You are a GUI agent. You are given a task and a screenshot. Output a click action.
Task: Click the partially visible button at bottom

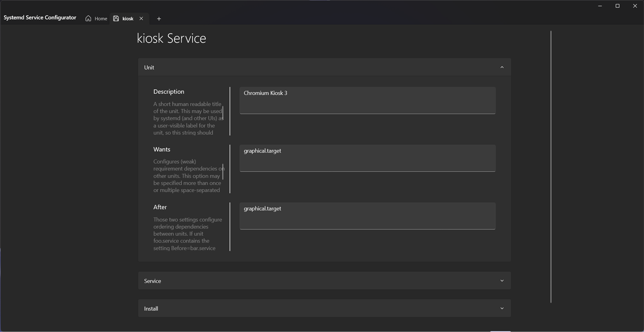tap(500, 331)
